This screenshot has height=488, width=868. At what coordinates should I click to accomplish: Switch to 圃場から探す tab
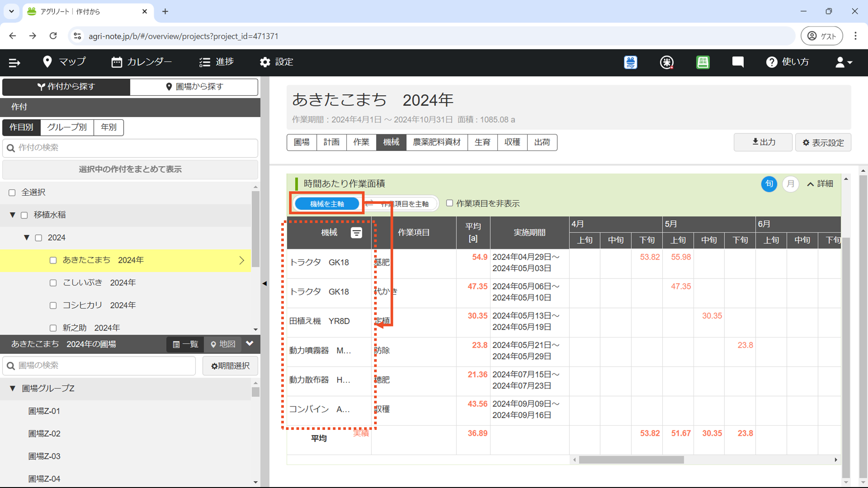(194, 87)
